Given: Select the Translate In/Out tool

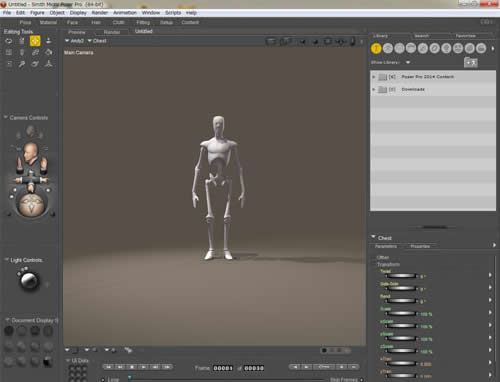Looking at the screenshot, I should [49, 41].
